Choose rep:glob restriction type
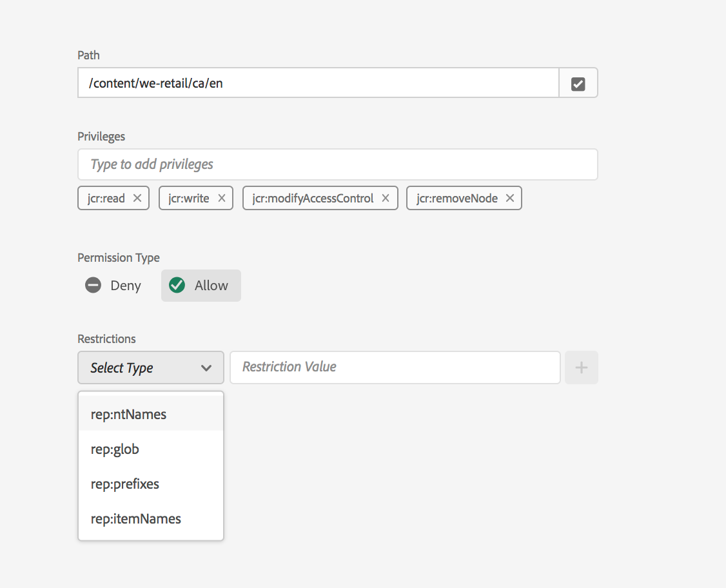Image resolution: width=726 pixels, height=588 pixels. pyautogui.click(x=115, y=449)
